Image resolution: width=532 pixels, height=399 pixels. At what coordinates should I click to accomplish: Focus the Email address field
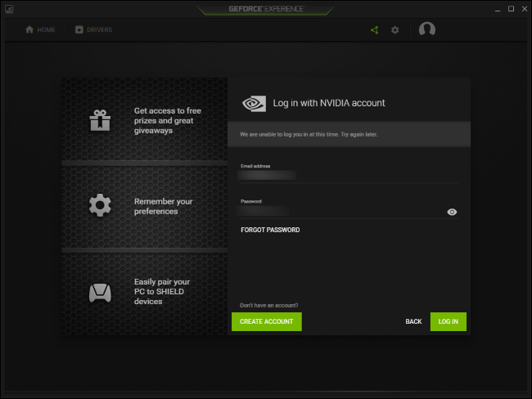[349, 176]
